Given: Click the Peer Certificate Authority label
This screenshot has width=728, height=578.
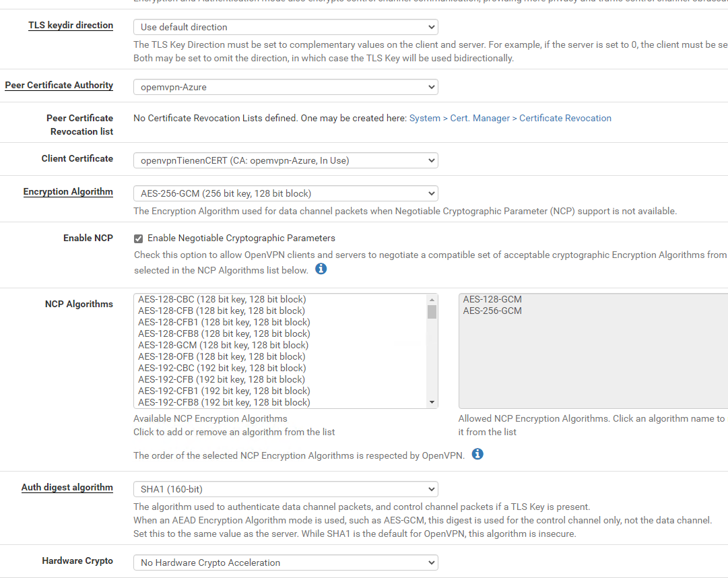Looking at the screenshot, I should coord(59,85).
